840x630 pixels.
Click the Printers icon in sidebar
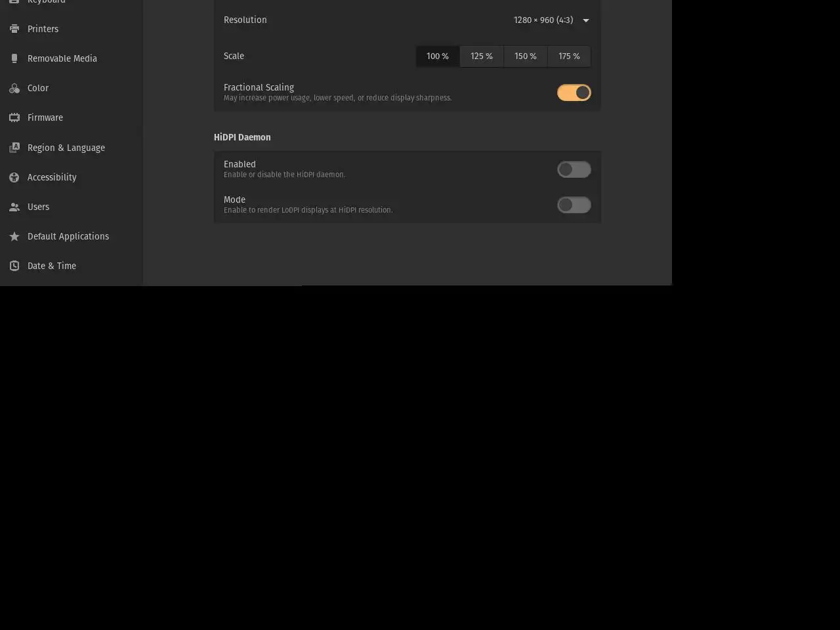coord(14,29)
